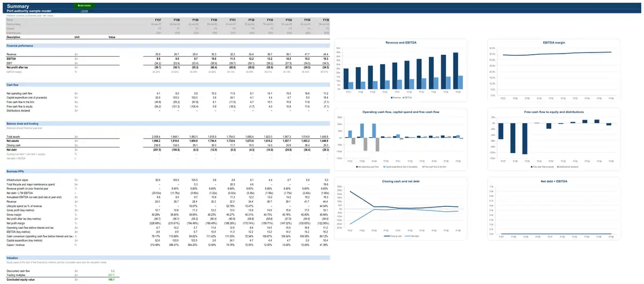Click the 'Concluded equity value' label
Screen dimensions: 644x284
tap(20, 280)
